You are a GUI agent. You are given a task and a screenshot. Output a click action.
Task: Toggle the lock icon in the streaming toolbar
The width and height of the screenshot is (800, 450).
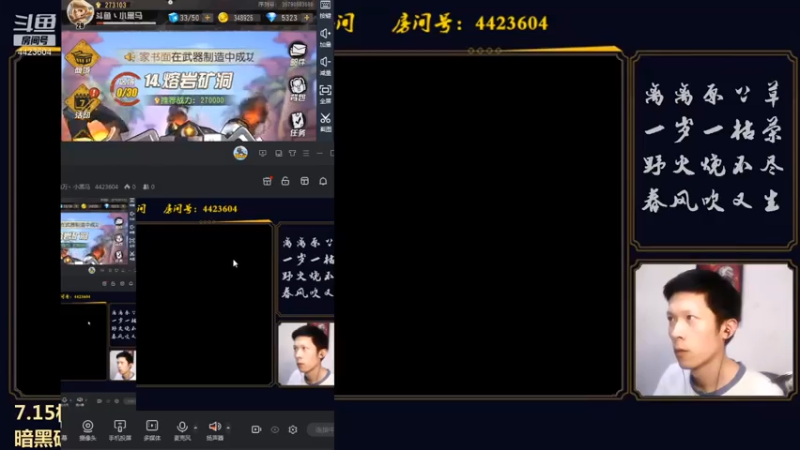(x=285, y=181)
